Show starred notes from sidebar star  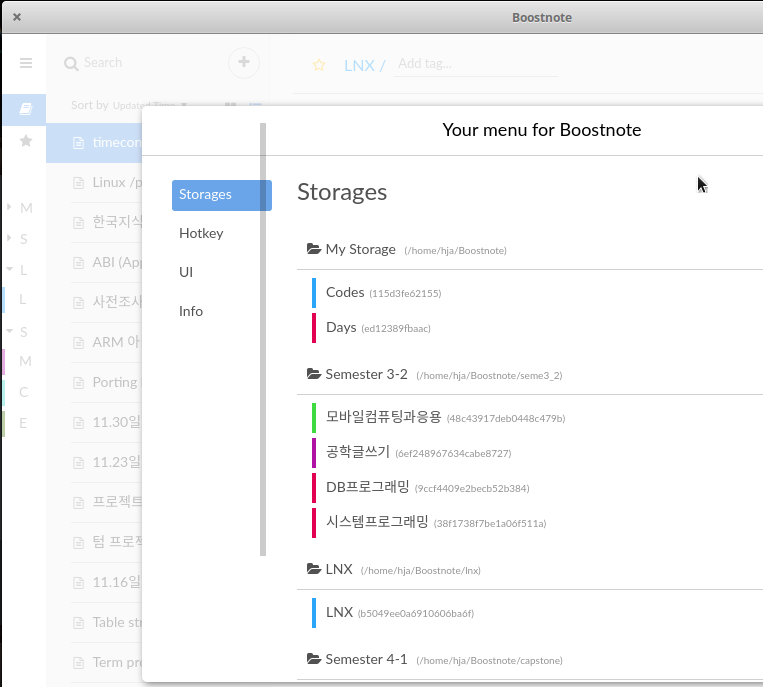click(26, 141)
